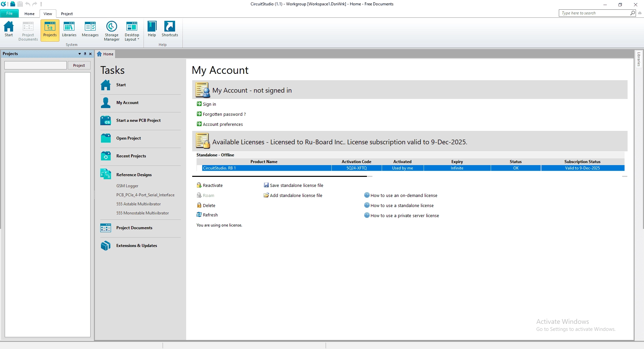Click the Project button in Projects panel
644x349 pixels.
click(79, 65)
